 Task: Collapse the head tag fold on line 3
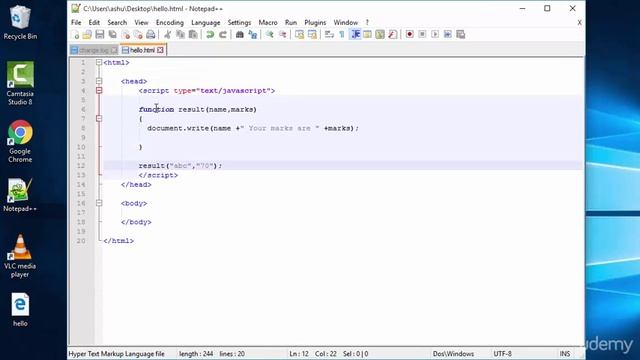[x=99, y=81]
